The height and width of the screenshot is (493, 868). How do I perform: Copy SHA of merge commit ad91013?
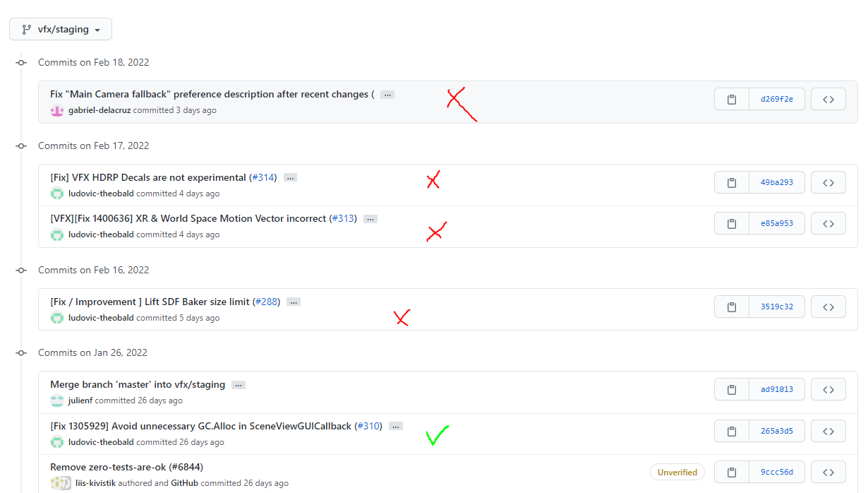click(731, 389)
